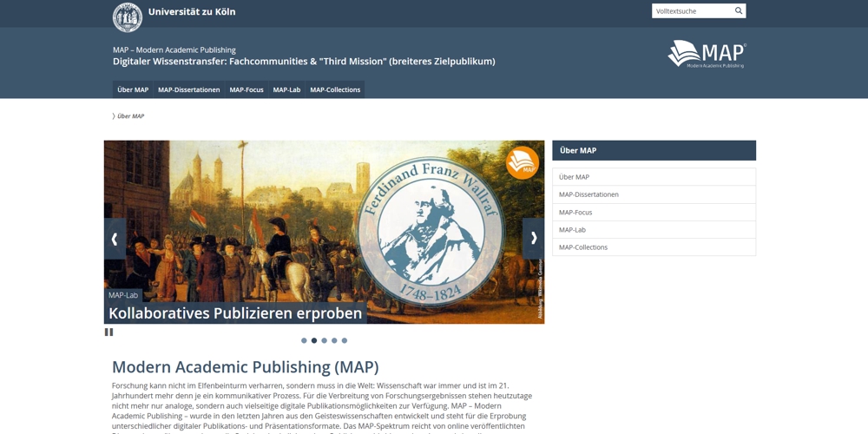Click the Universität zu Köln seal logo
Screen dimensions: 868x434
pos(128,17)
